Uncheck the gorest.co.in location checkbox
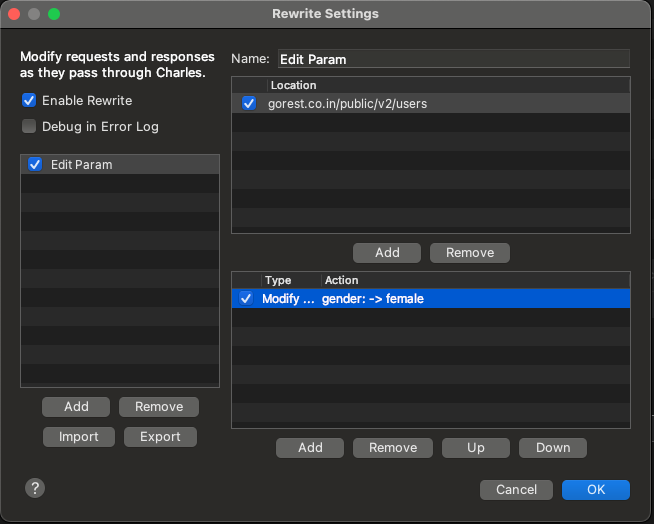654x524 pixels. [x=249, y=103]
